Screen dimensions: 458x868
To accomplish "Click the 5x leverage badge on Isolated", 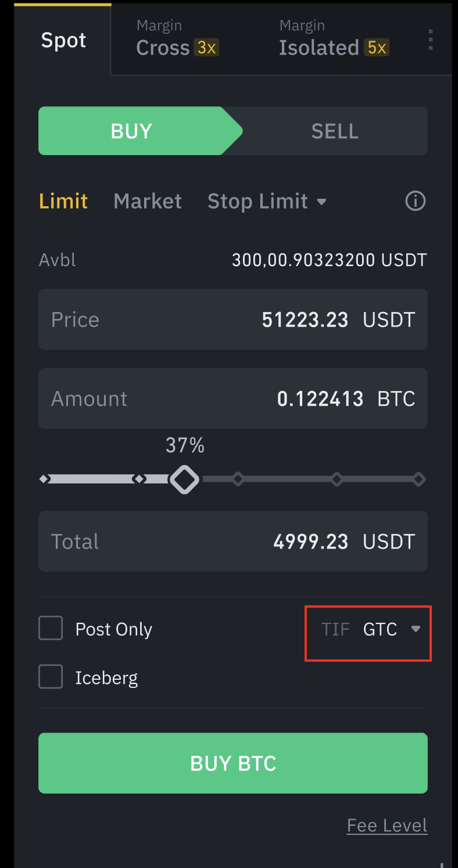I will pyautogui.click(x=377, y=48).
